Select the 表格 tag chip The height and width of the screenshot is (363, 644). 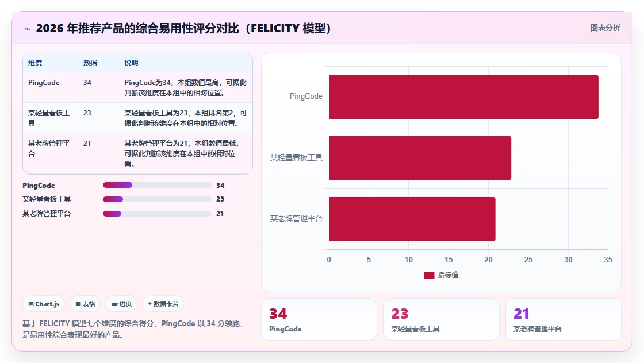[85, 304]
